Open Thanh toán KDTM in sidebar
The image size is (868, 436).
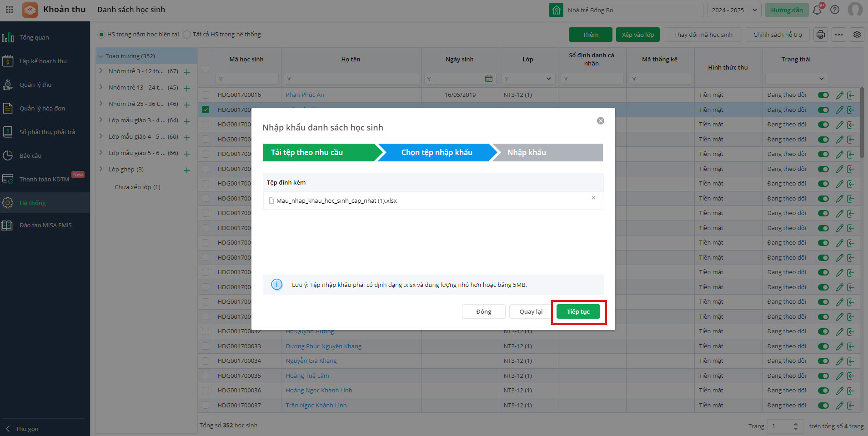[45, 179]
